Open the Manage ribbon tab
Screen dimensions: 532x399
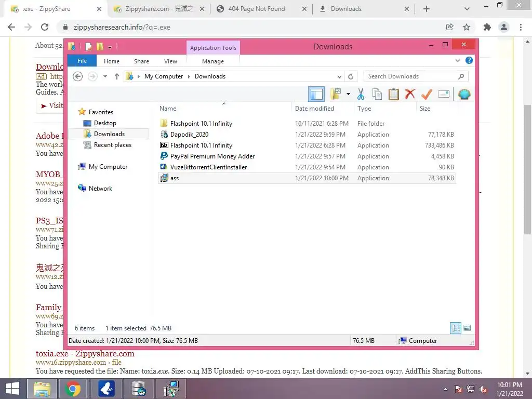213,61
